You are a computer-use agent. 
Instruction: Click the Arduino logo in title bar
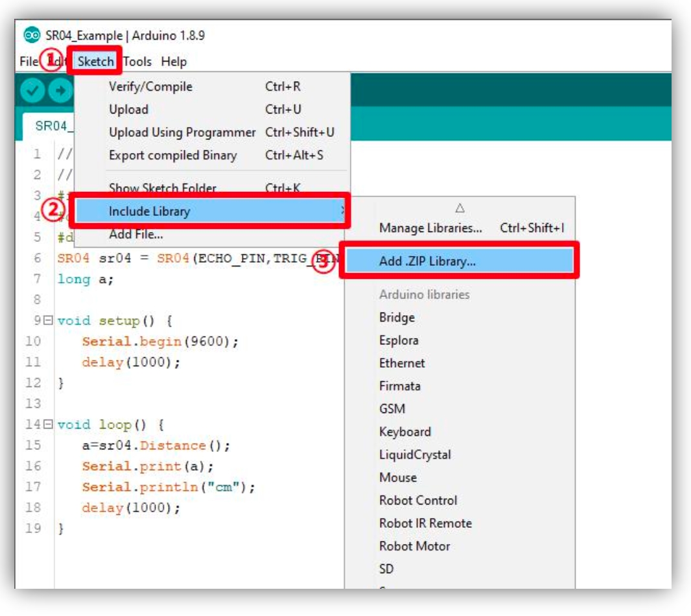[x=31, y=35]
